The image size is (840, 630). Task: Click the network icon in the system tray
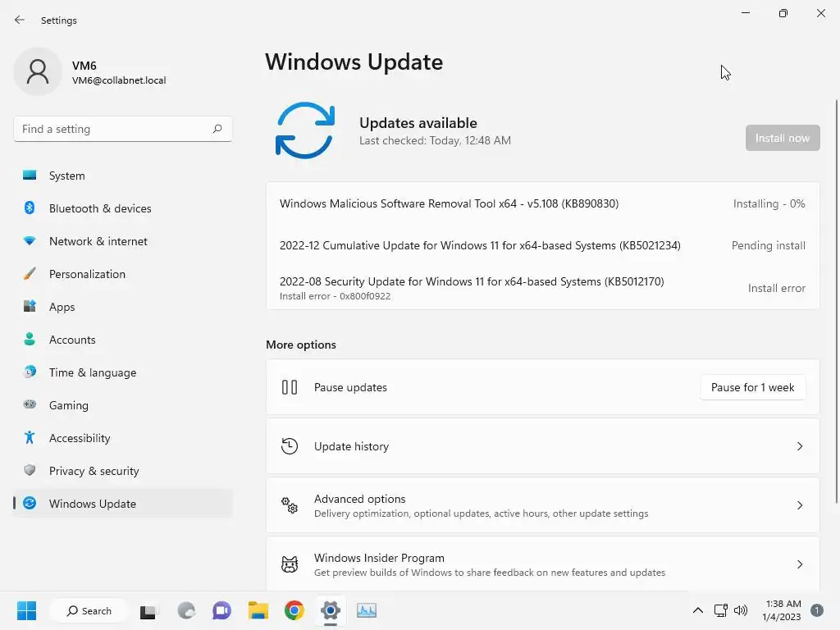720,610
